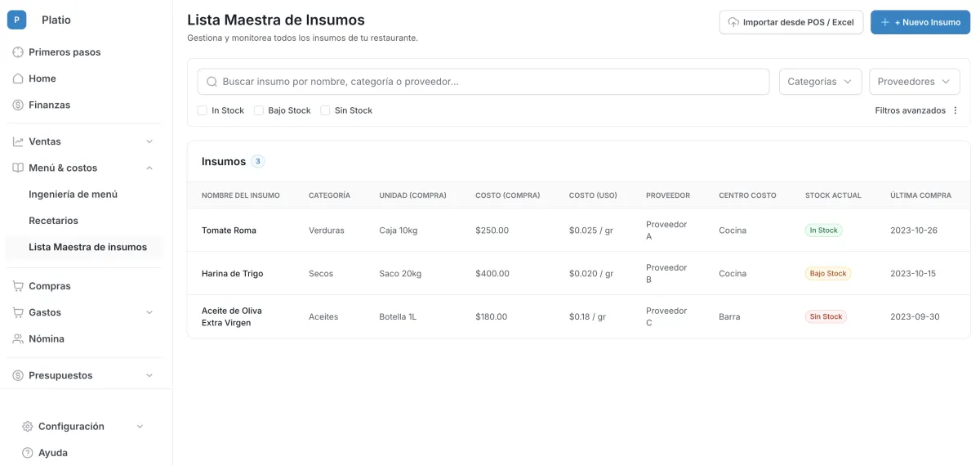Open the Categorías dropdown
Screen dimensions: 980x466
pyautogui.click(x=821, y=82)
